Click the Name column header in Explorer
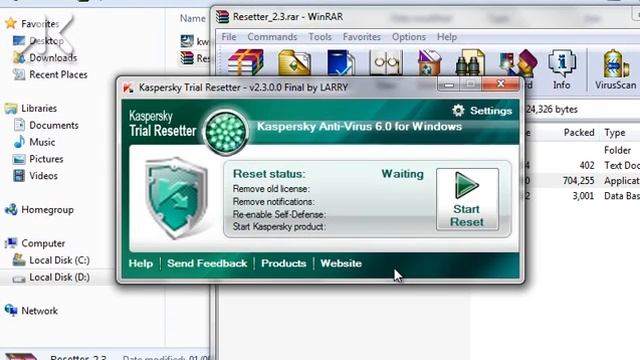The width and height of the screenshot is (640, 360). [193, 18]
